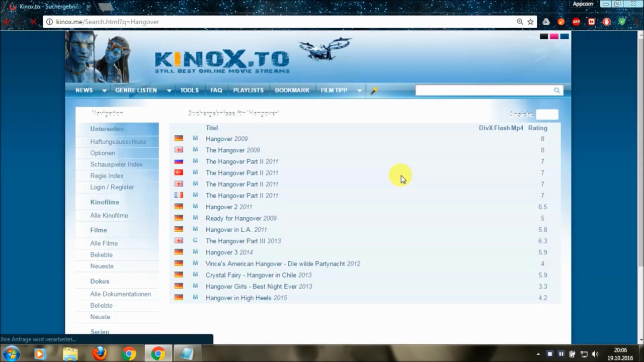Image resolution: width=644 pixels, height=362 pixels.
Task: Expand the GENRE LISTEN dropdown arrow
Action: tap(169, 91)
